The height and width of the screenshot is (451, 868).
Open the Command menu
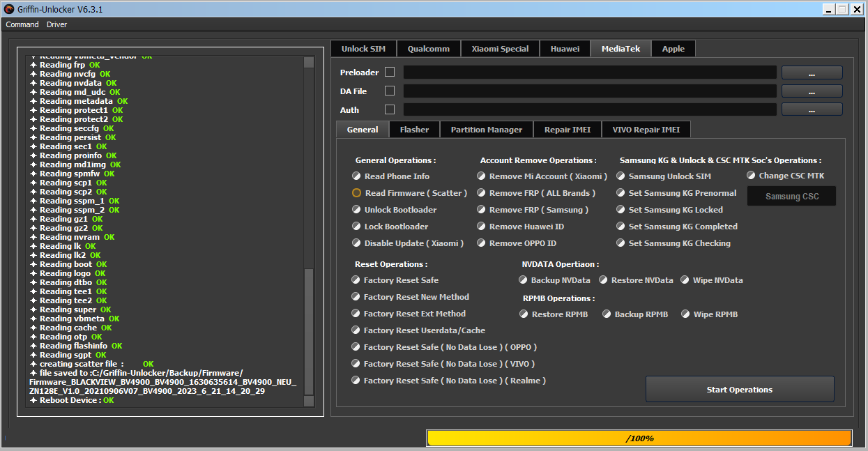click(22, 24)
